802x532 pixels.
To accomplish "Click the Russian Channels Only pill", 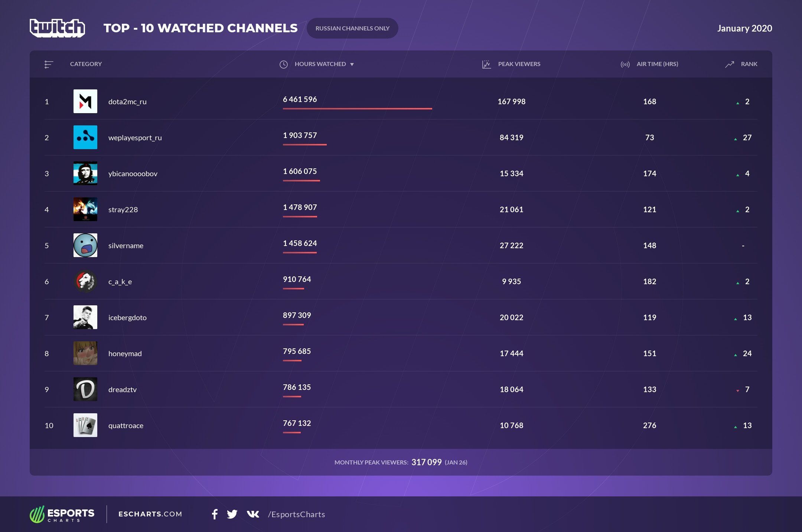I will pyautogui.click(x=352, y=28).
